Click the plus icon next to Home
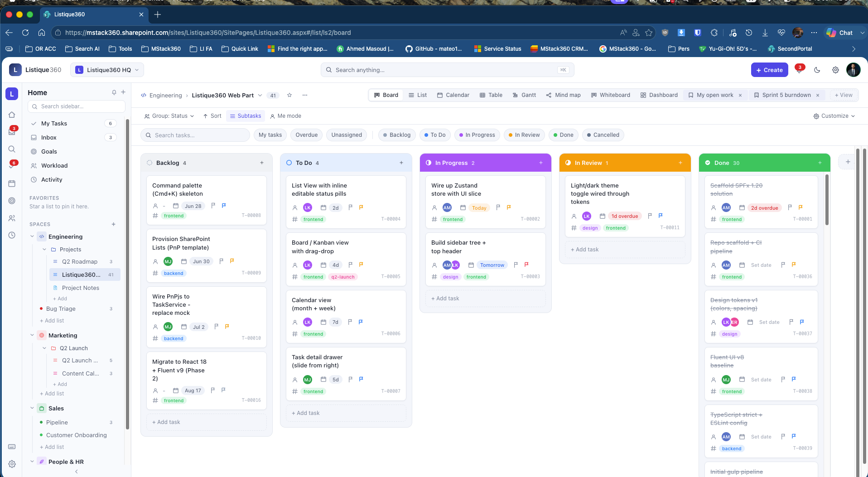The image size is (868, 477). 123,92
